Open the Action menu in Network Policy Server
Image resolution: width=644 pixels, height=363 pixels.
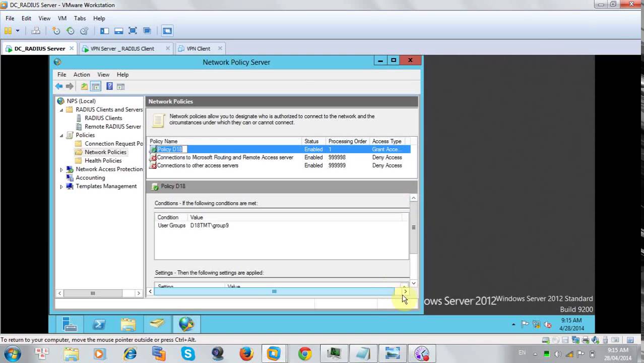pyautogui.click(x=82, y=75)
